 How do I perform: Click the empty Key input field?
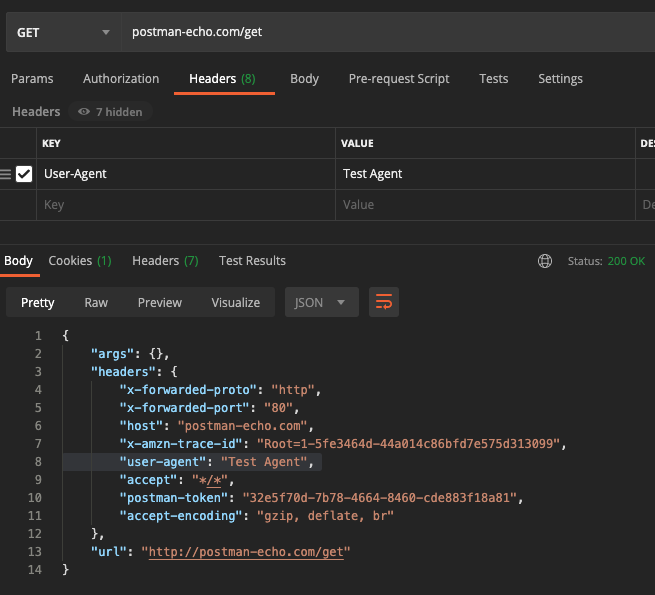[186, 205]
